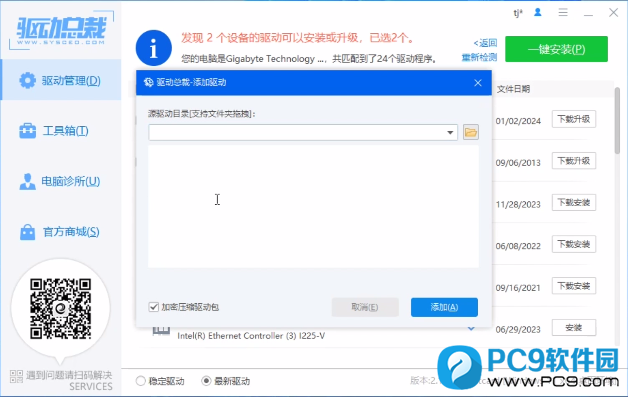This screenshot has height=397, width=628.
Task: Click the blue information icon
Action: (x=154, y=48)
